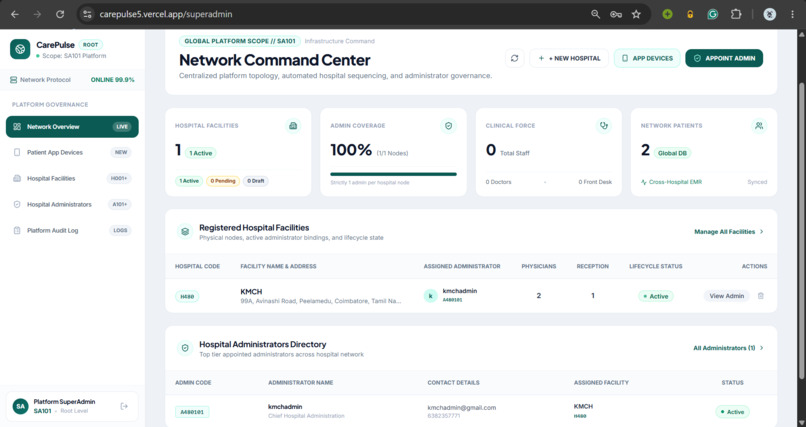Click the KMCH facility name
This screenshot has width=806, height=427.
251,291
